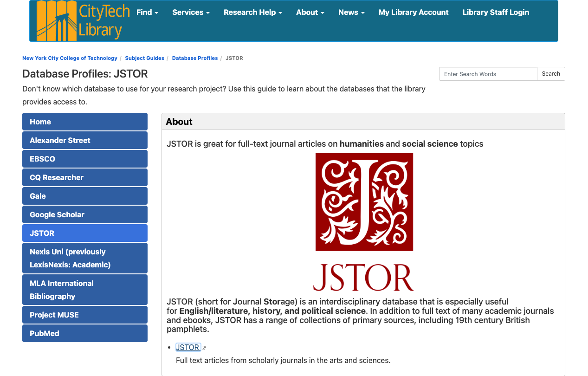Viewport: 588px width, 376px height.
Task: Open Library Staff Login
Action: (x=496, y=13)
